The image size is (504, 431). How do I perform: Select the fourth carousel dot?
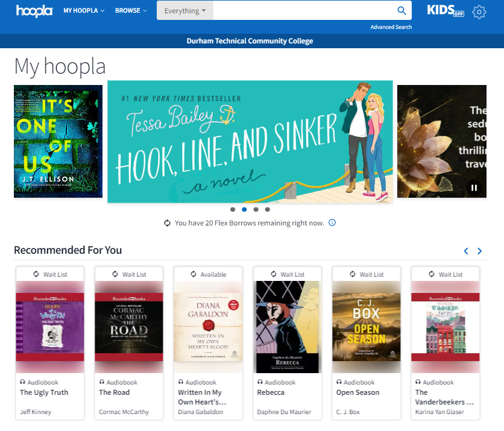268,210
